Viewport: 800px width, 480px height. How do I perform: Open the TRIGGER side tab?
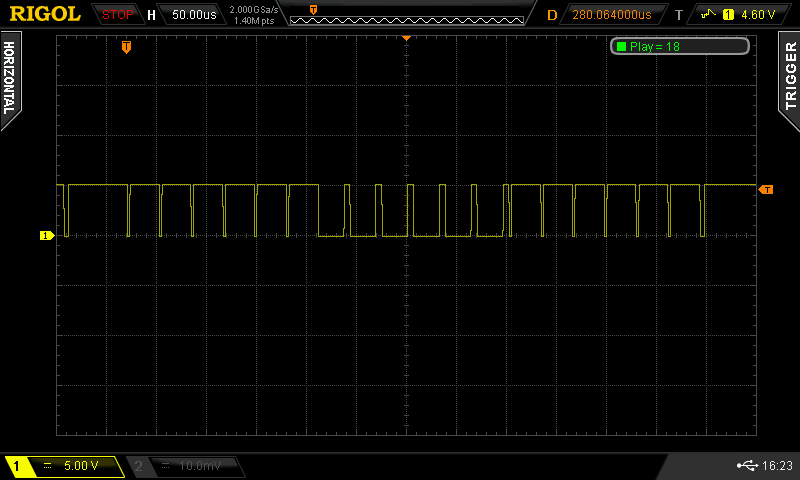point(789,79)
